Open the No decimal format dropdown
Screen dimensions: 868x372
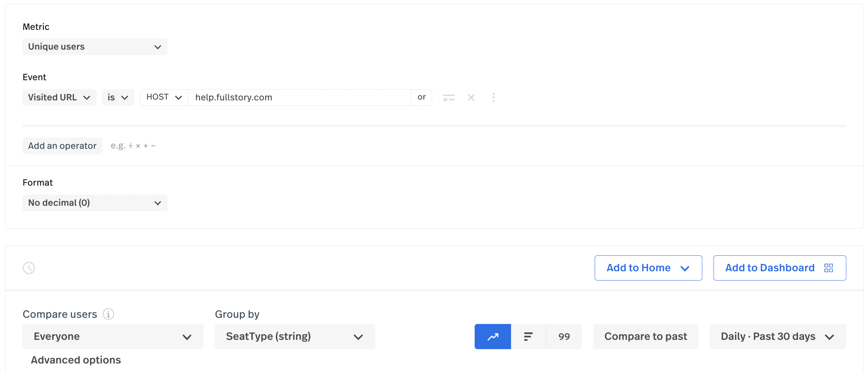click(x=95, y=203)
